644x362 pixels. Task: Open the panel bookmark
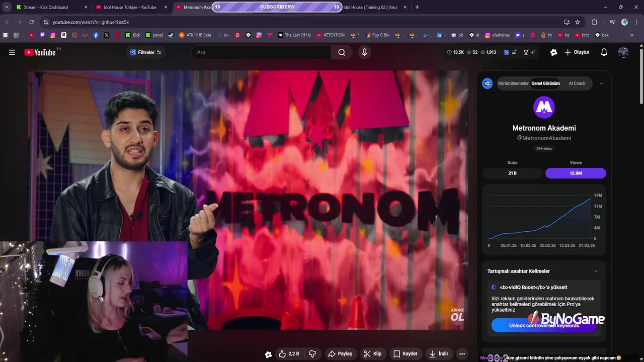pos(154,35)
